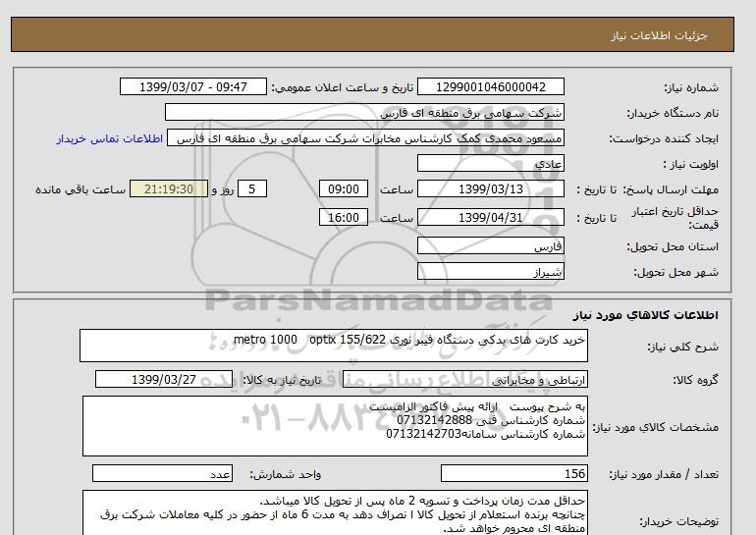Screen dimensions: 756x535
Task: Select the remaining days field '5'
Action: click(x=252, y=188)
